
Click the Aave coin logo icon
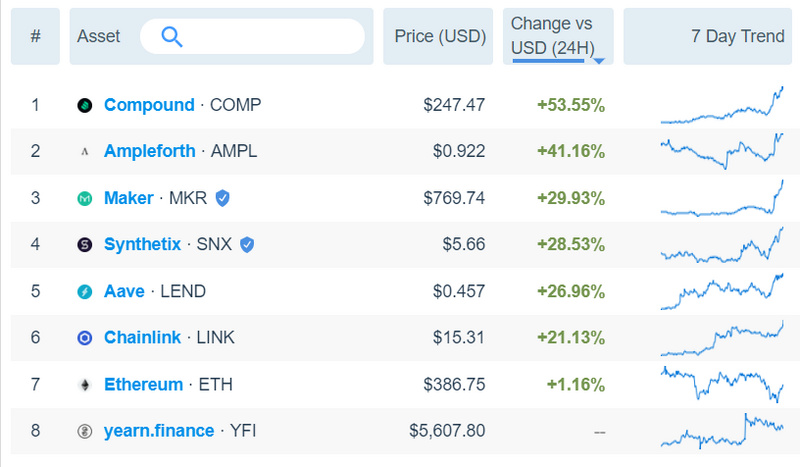tap(85, 291)
